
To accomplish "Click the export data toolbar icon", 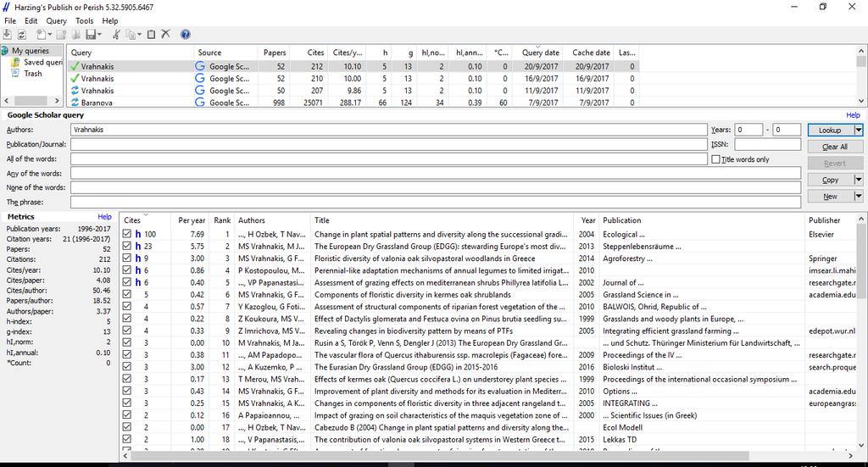I will coord(75,34).
